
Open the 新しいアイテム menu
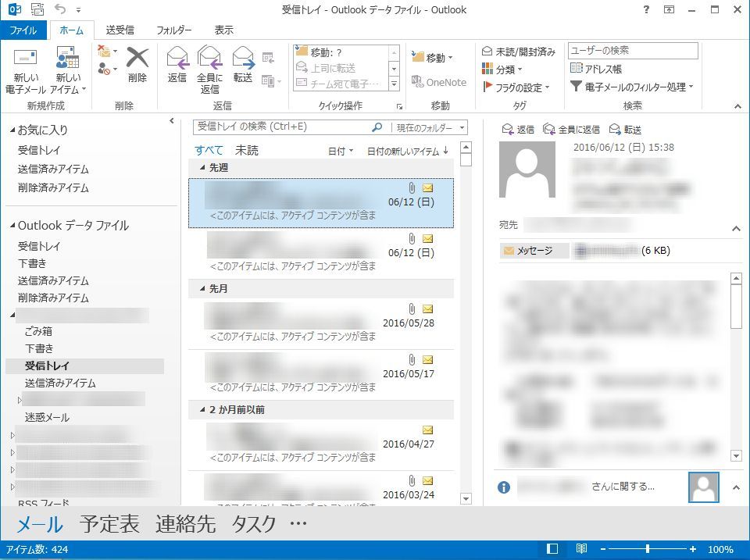click(68, 71)
